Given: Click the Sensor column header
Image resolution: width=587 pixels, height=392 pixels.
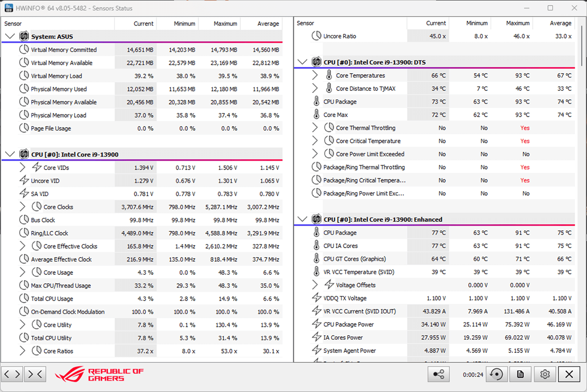Looking at the screenshot, I should click(13, 24).
